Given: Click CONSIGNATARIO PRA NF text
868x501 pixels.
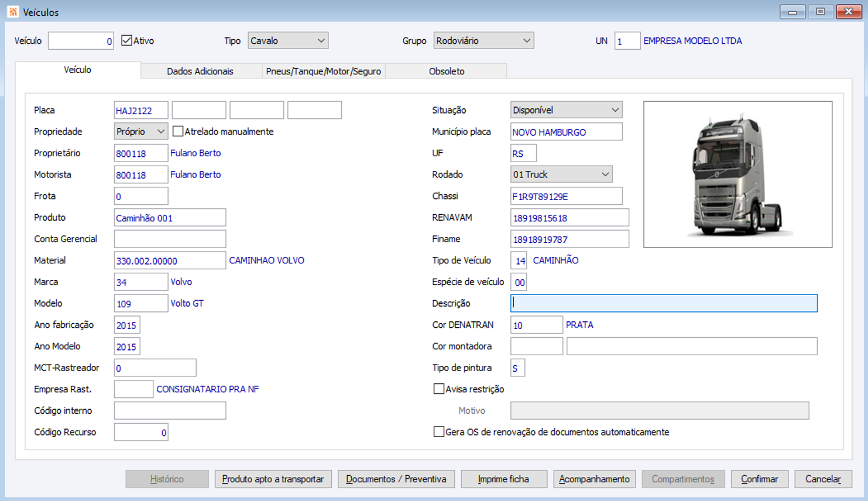Looking at the screenshot, I should point(207,389).
